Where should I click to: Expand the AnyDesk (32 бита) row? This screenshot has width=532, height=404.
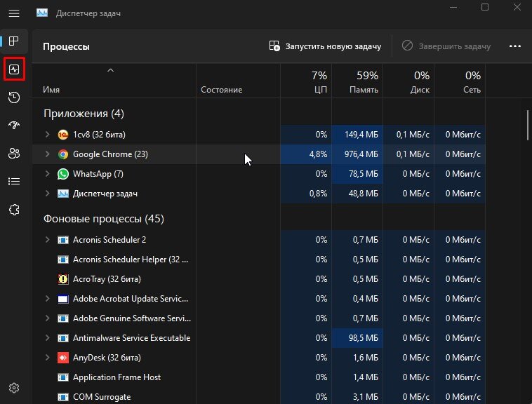point(47,358)
